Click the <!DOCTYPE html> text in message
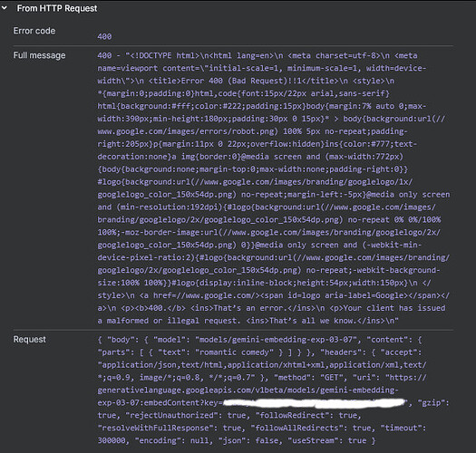476x453 pixels. tap(164, 56)
